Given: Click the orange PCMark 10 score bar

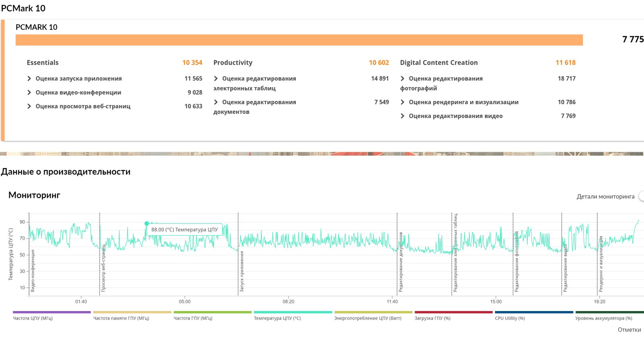Looking at the screenshot, I should pyautogui.click(x=299, y=40).
